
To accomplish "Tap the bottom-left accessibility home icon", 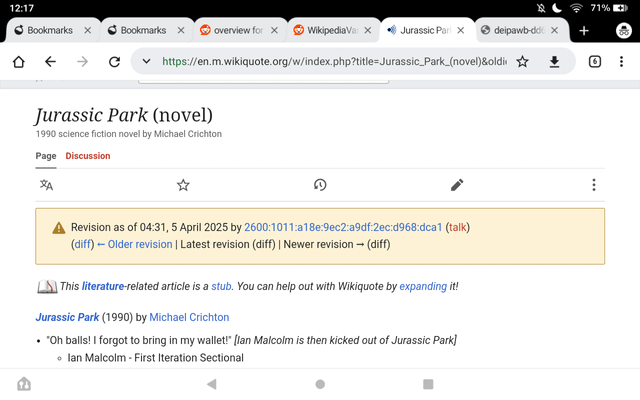I will 24,384.
